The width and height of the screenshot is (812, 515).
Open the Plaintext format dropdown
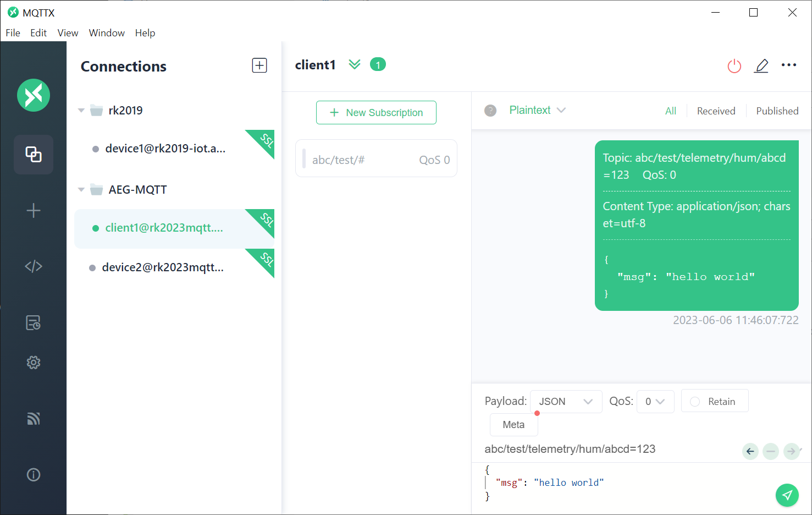[x=537, y=110]
